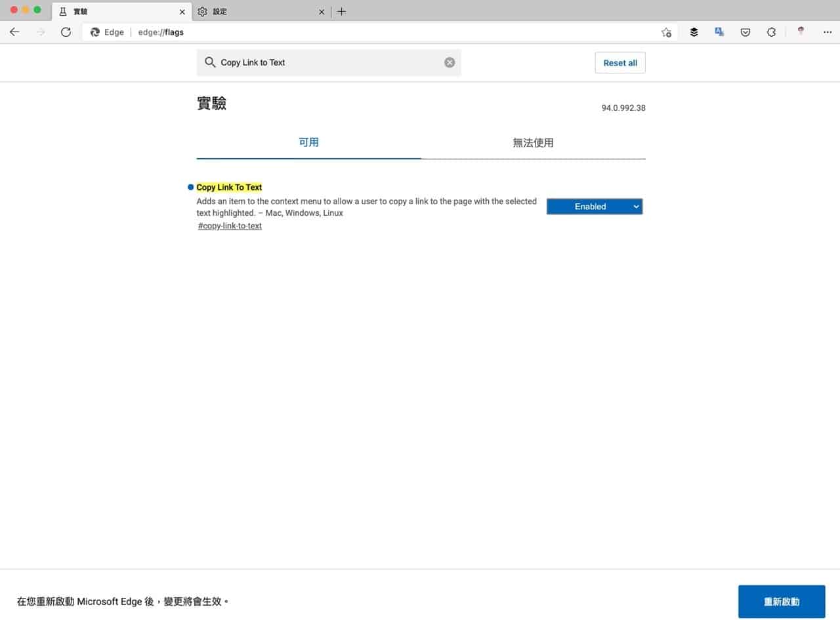Click the blue modified-flag dot indicator

pos(190,187)
